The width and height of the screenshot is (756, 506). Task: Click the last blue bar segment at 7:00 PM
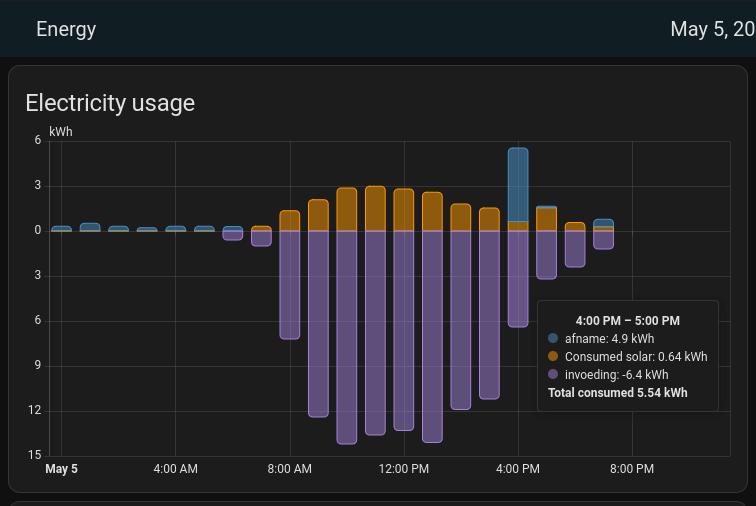pos(603,223)
